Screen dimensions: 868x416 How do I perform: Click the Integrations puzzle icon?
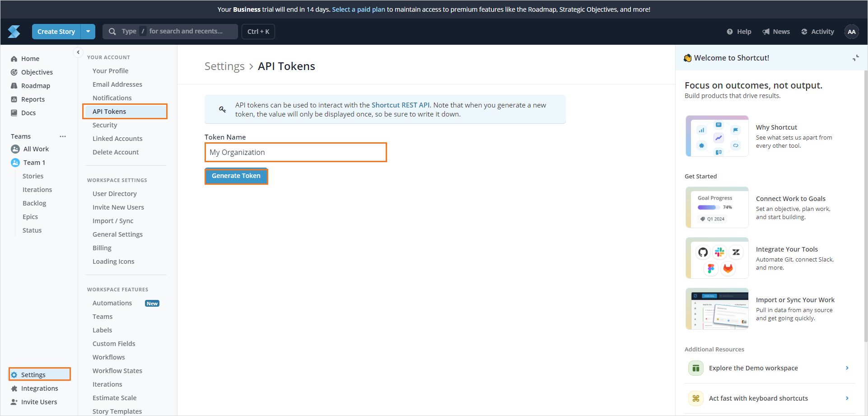pyautogui.click(x=14, y=388)
